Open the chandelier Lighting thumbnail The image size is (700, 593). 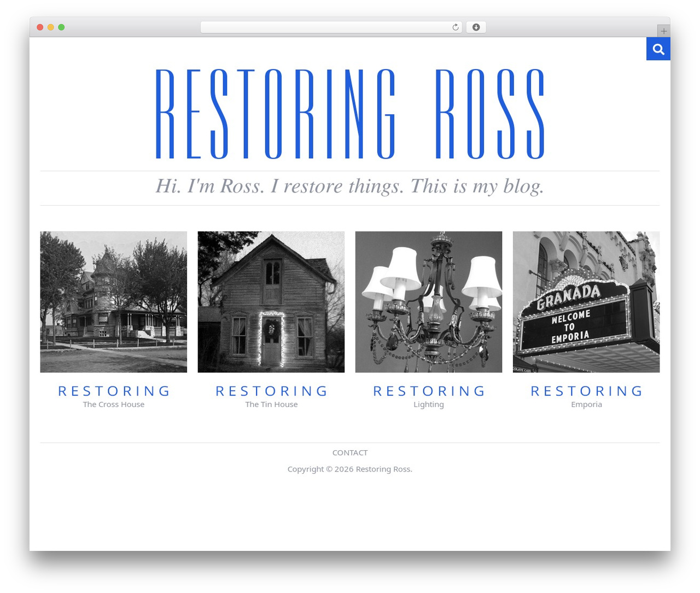429,302
